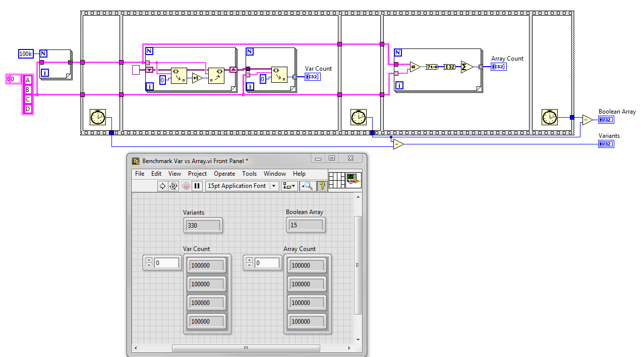Image resolution: width=644 pixels, height=357 pixels.
Task: Click the front panel vertical scrollbar thumb
Action: pyautogui.click(x=358, y=265)
